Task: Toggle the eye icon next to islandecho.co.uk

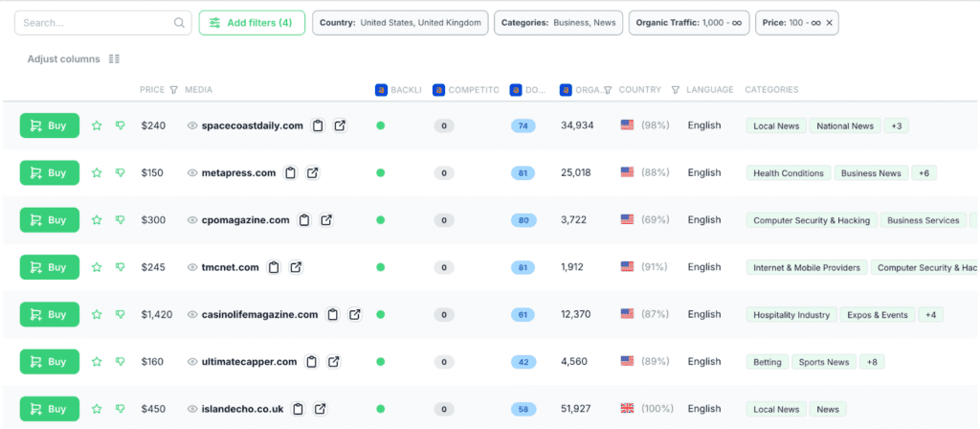Action: pyautogui.click(x=192, y=409)
